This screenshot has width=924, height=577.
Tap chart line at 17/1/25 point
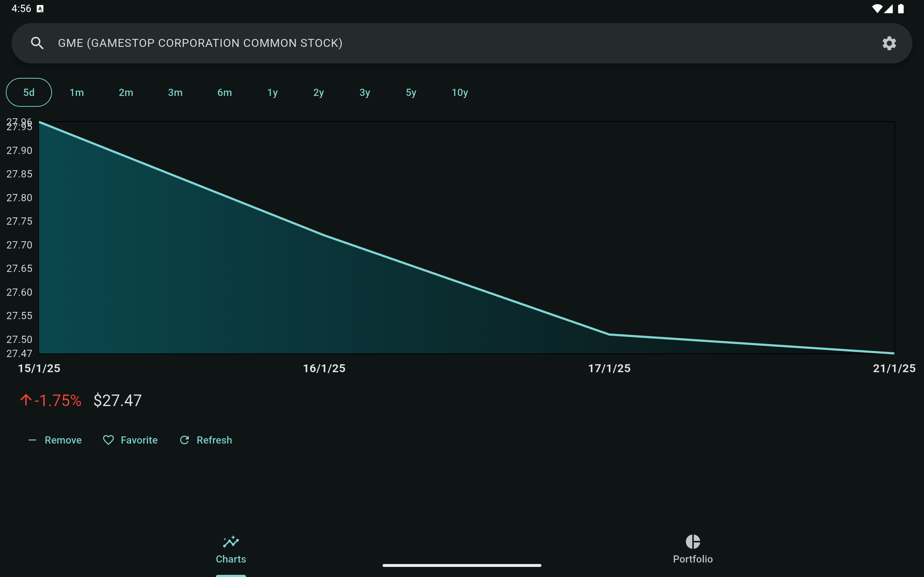point(609,334)
